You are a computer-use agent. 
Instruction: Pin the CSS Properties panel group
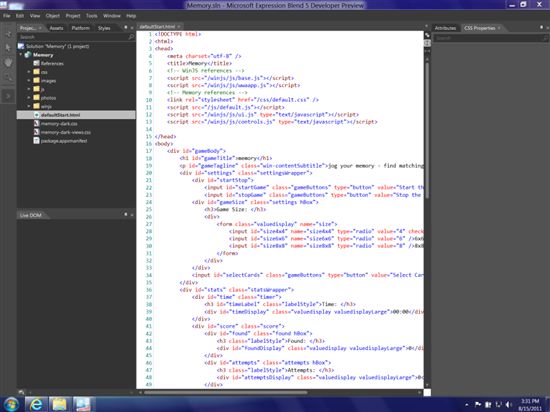541,27
